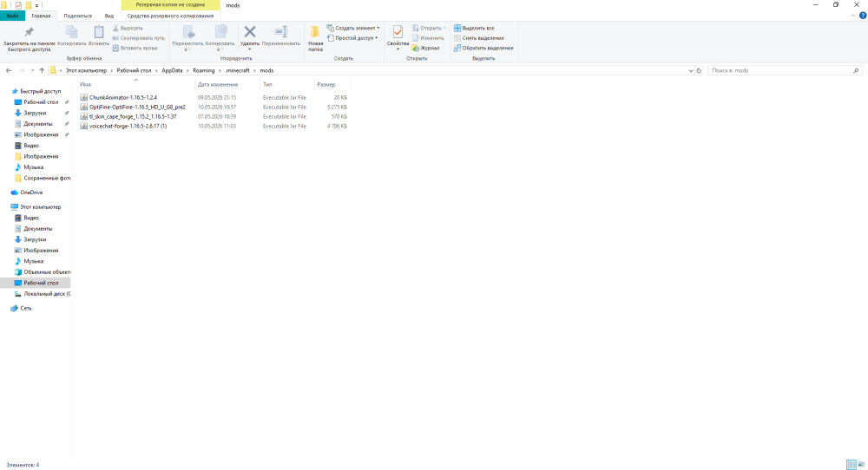Open the Файл menu tab
Screen dimensions: 868x470
[x=13, y=16]
